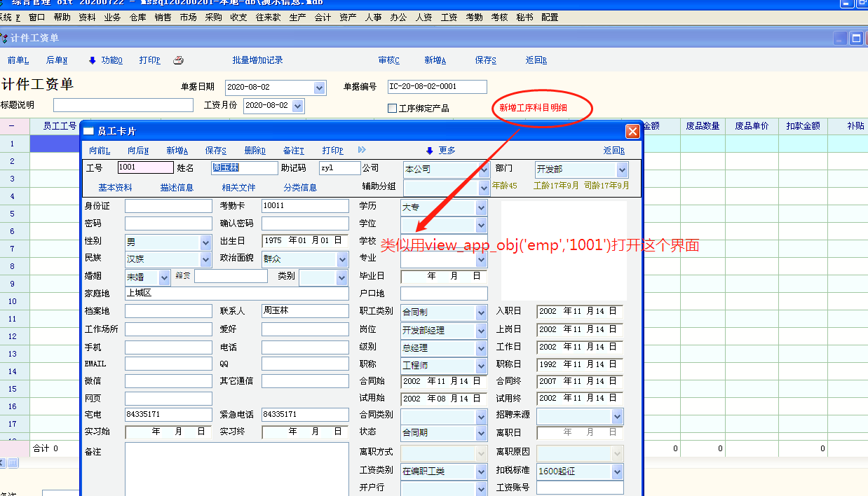Click the 更多 arrow in employee card
The width and height of the screenshot is (868, 496).
tap(430, 151)
